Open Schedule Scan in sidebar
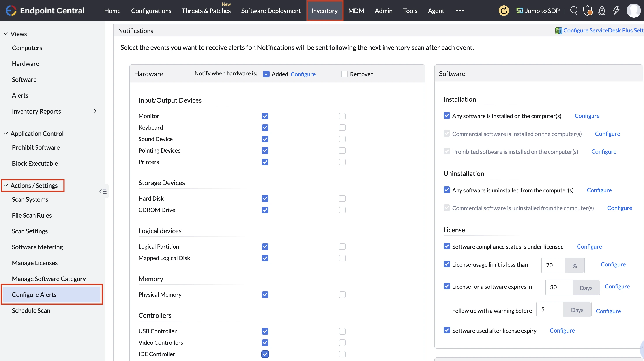 pos(31,311)
